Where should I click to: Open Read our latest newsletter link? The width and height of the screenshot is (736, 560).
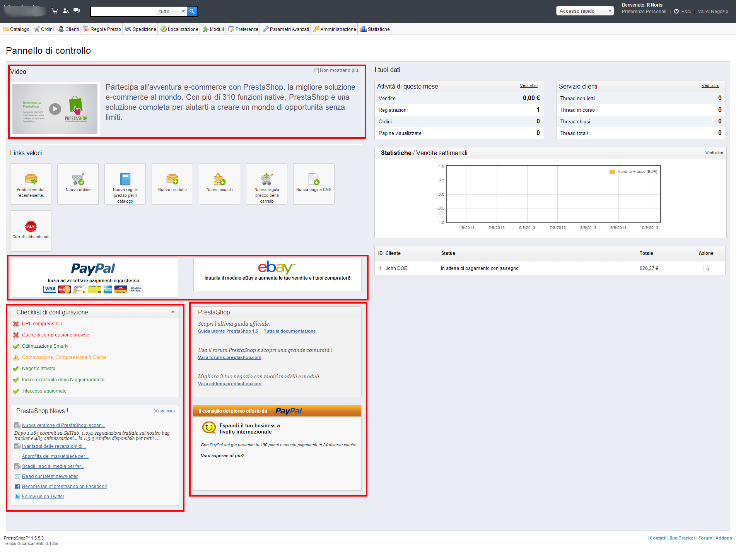[x=50, y=476]
